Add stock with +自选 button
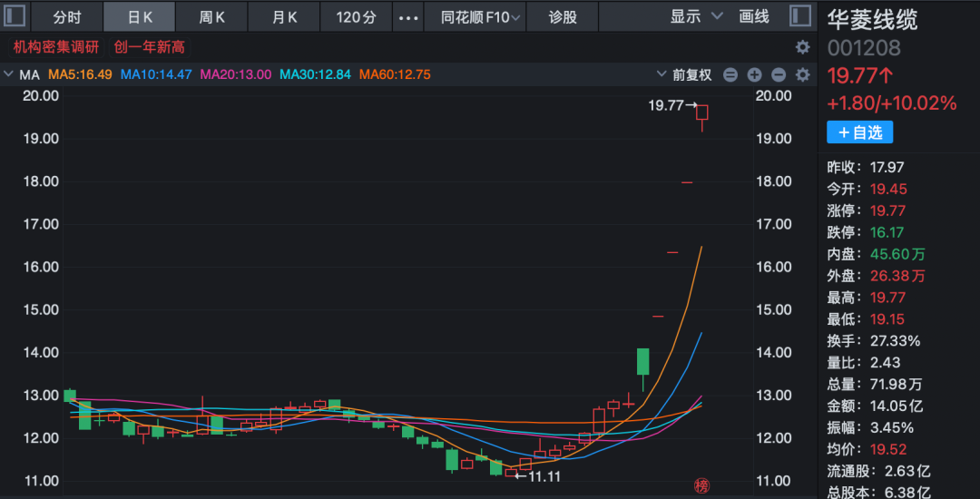 click(859, 132)
